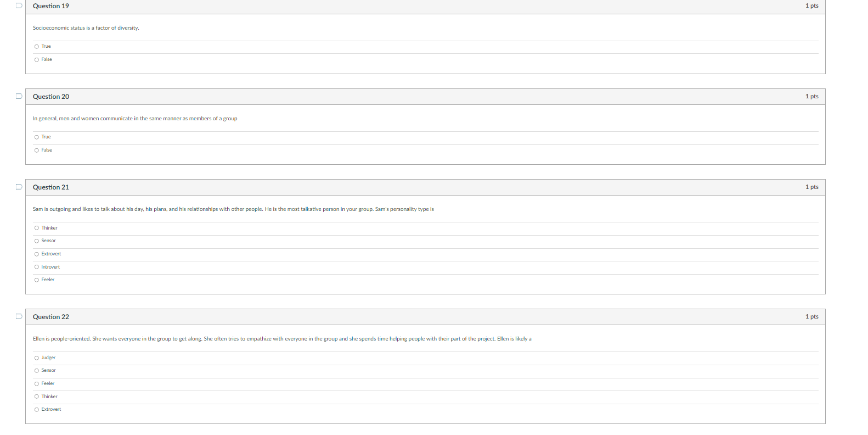The width and height of the screenshot is (868, 435).
Task: Click the Ellen people-oriented question text
Action: click(x=282, y=339)
